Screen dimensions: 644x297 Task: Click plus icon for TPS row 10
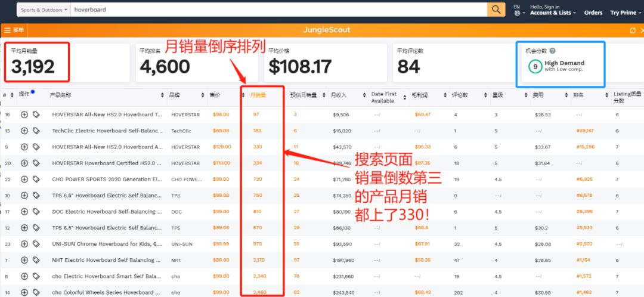[x=24, y=196]
